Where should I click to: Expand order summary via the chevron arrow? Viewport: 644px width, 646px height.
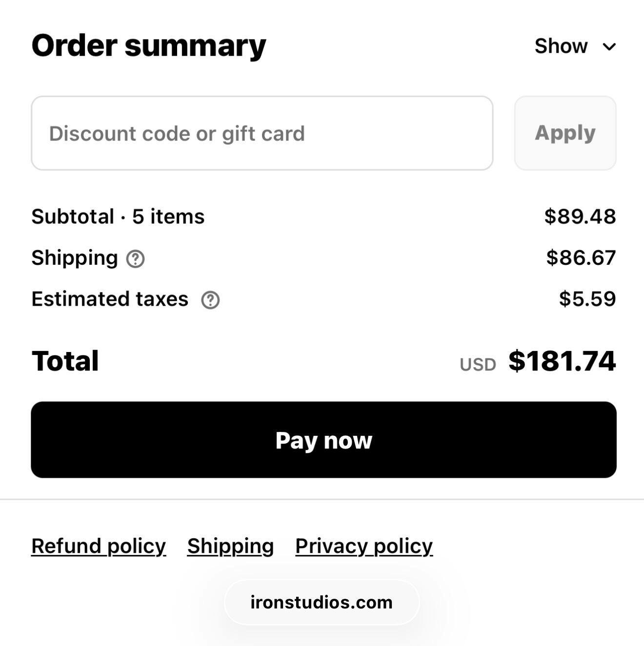(x=609, y=47)
